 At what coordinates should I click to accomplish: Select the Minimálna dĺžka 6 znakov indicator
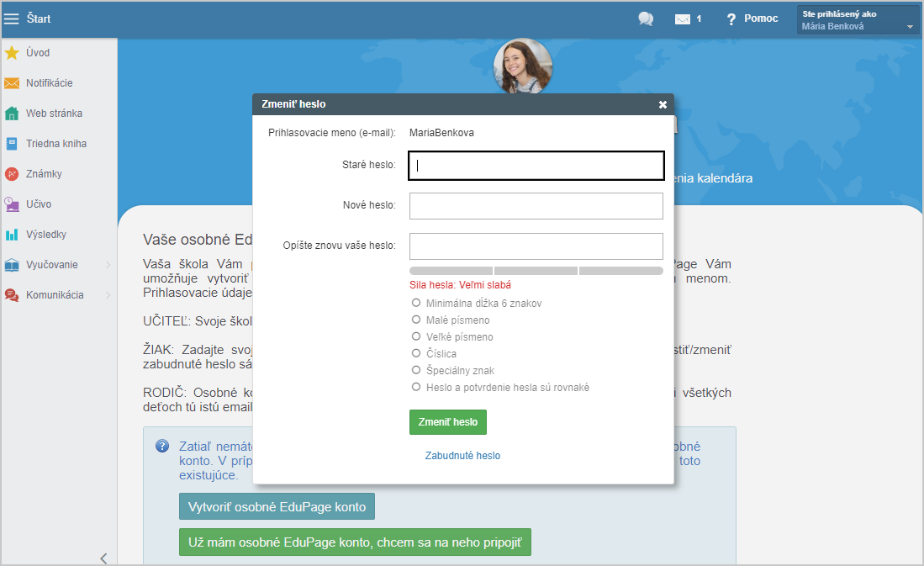click(416, 303)
